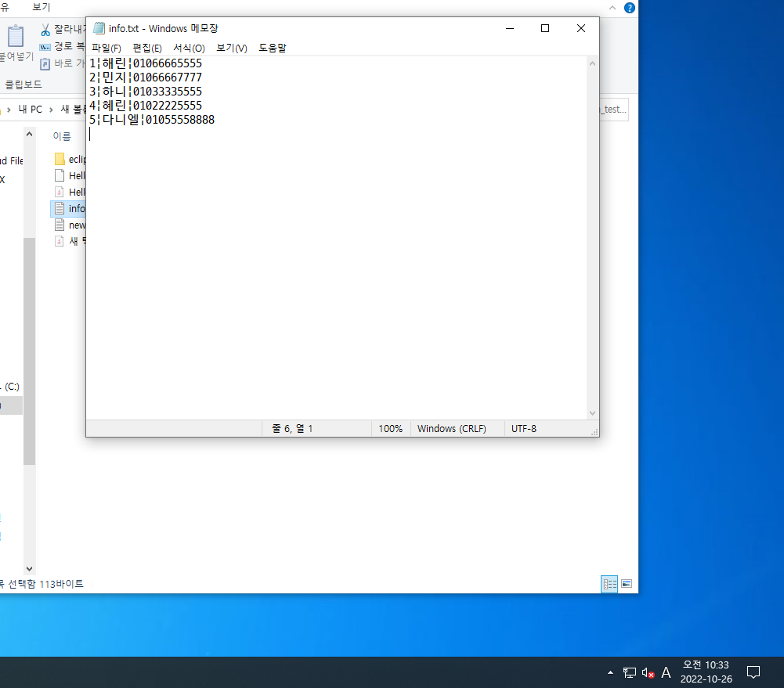Click the Explorer navigation pane scrollbar thumb

30,351
